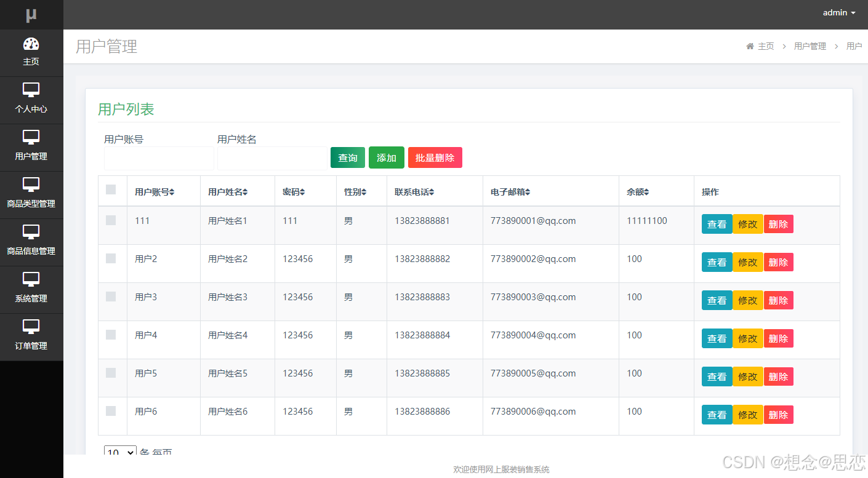
Task: Sort by 余额 column arrows
Action: point(646,192)
